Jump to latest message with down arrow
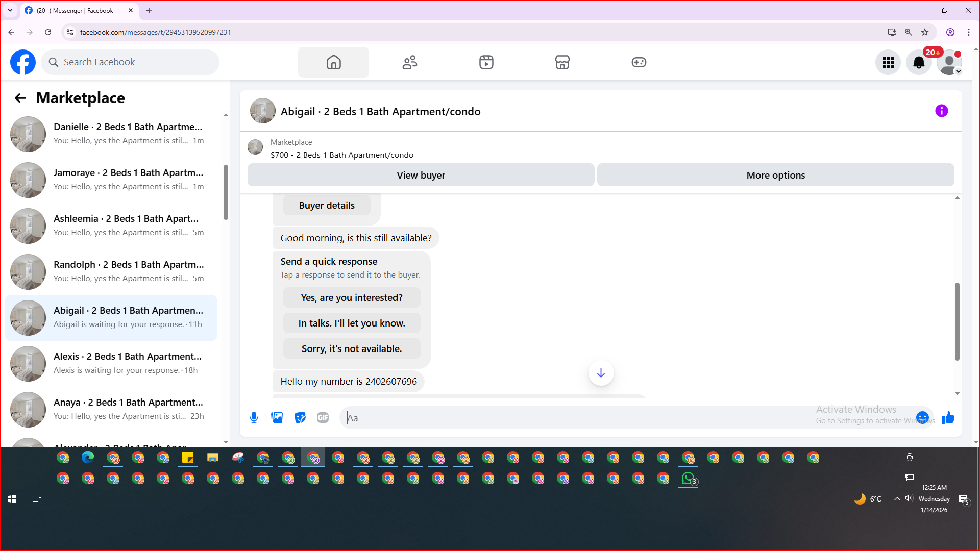Viewport: 980px width, 551px height. [x=601, y=373]
